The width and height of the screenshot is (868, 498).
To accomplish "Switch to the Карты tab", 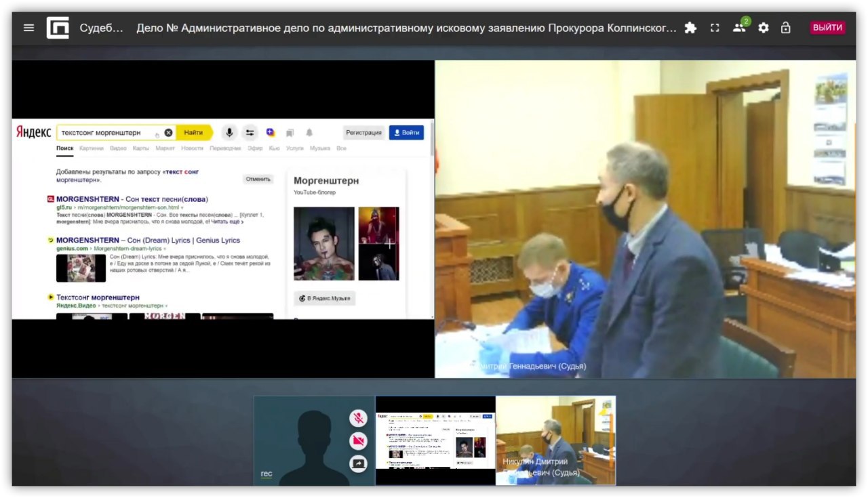I will tap(140, 148).
